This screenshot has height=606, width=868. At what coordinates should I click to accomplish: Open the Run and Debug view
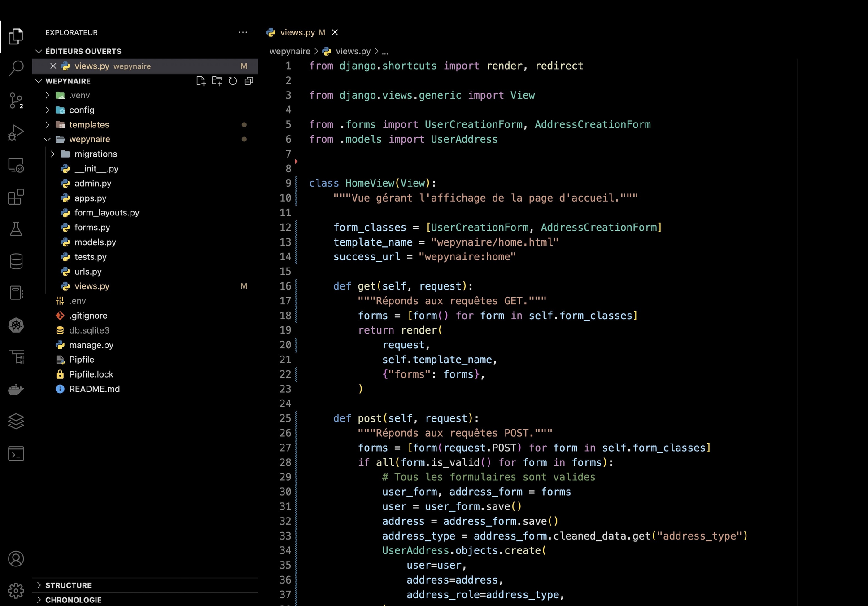coord(16,133)
